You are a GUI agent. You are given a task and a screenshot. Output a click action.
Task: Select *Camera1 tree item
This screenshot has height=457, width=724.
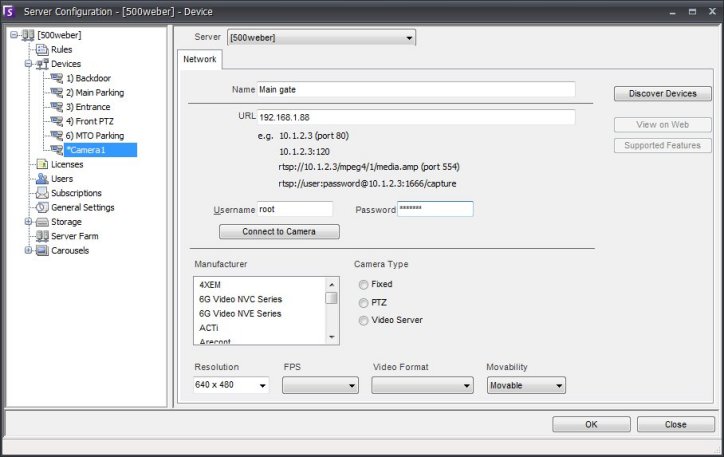click(100, 150)
